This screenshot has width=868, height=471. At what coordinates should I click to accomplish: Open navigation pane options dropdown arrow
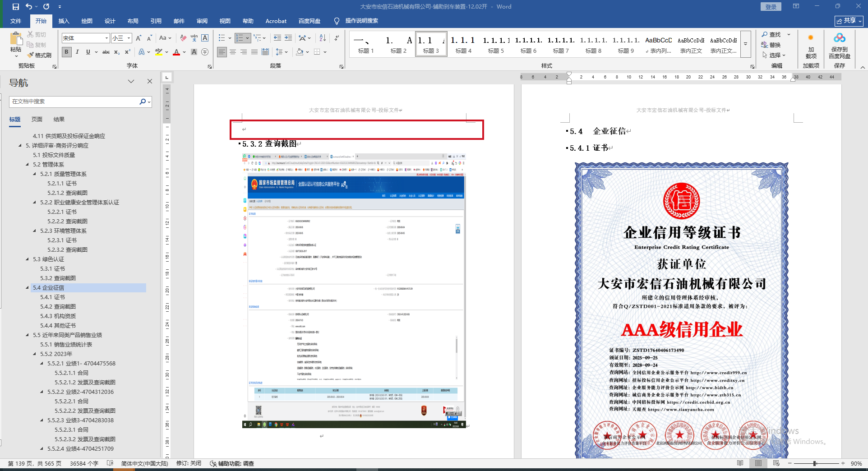coord(131,82)
